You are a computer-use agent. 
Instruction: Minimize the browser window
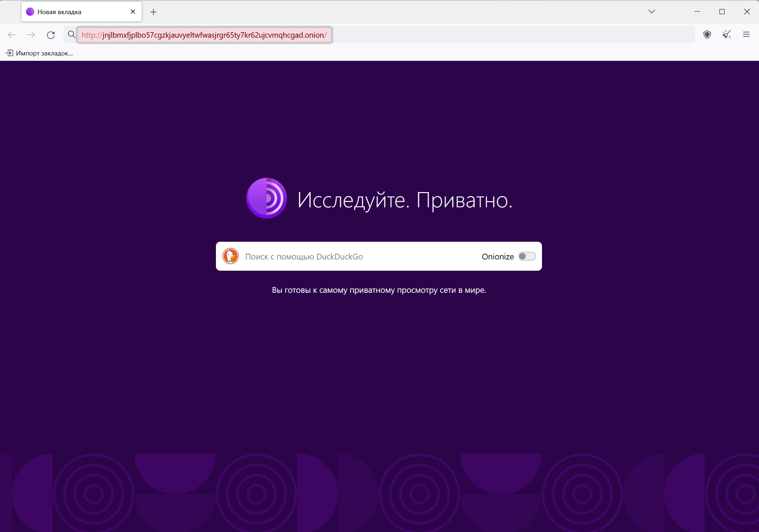697,12
